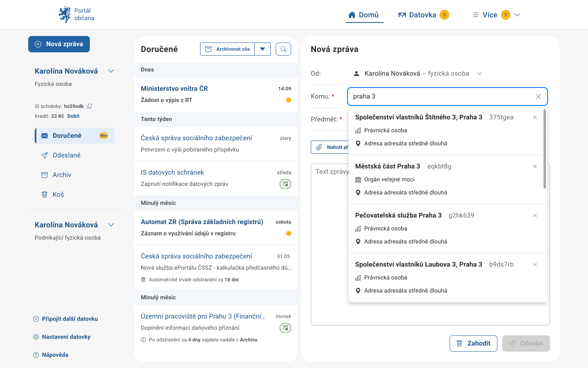Copy the mailbox ID hs59odk
The width and height of the screenshot is (588, 368).
point(89,106)
